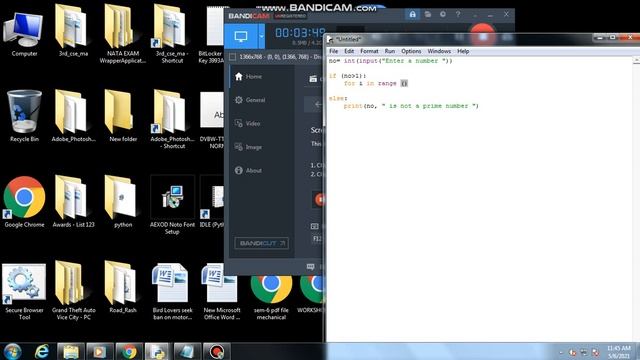Open Bandicam output folder icon

click(x=427, y=15)
